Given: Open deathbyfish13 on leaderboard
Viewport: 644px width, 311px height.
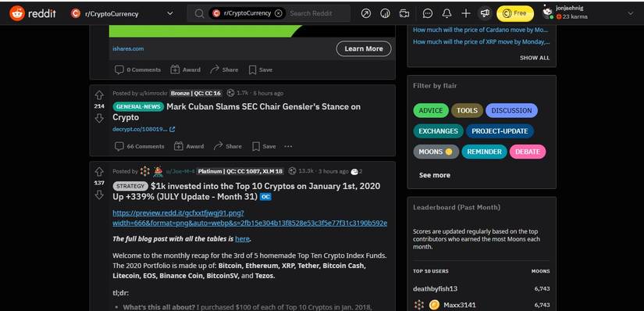Looking at the screenshot, I should pos(435,288).
